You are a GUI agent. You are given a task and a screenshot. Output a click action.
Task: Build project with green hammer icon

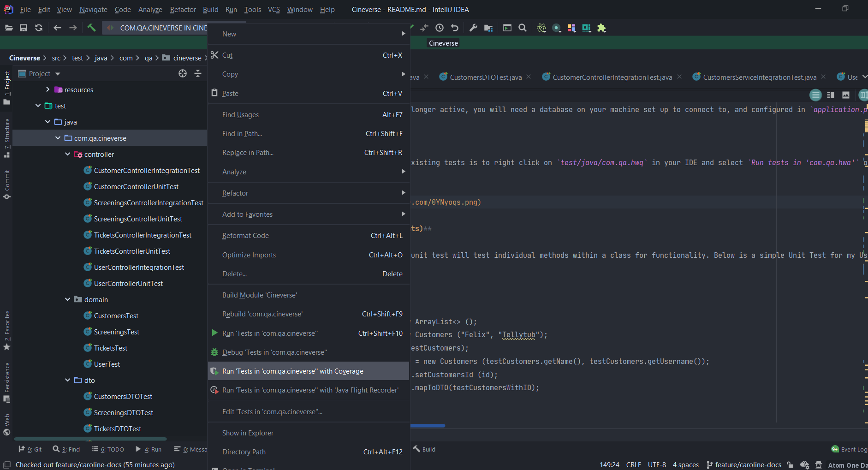coord(91,28)
